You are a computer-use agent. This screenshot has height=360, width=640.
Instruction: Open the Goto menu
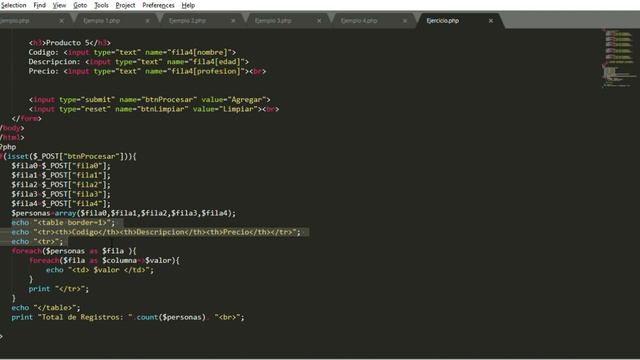tap(80, 5)
